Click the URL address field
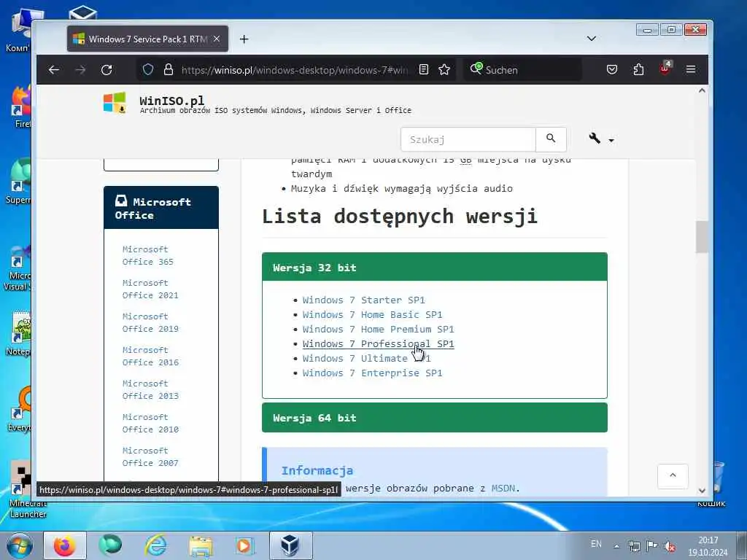Image resolution: width=747 pixels, height=560 pixels. click(294, 70)
